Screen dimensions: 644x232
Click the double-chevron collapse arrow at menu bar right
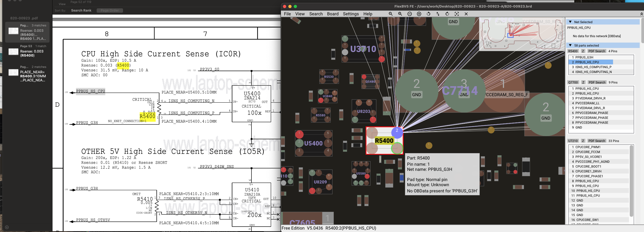(642, 14)
